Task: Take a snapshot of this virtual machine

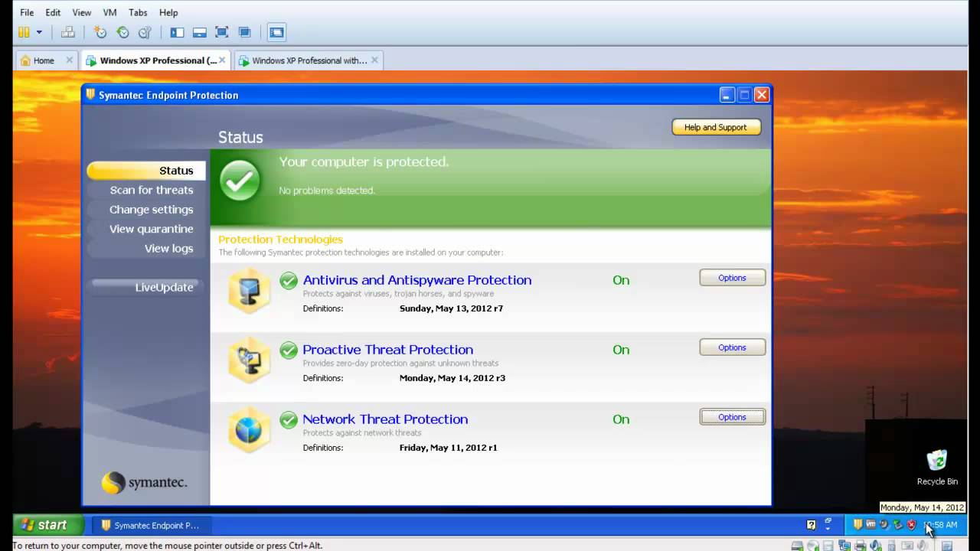Action: (x=100, y=32)
